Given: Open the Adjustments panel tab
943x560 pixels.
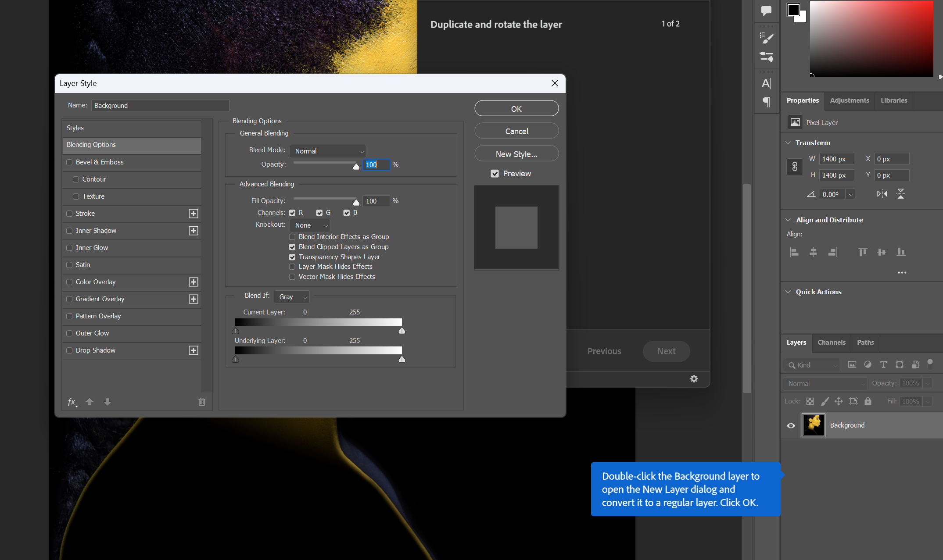Looking at the screenshot, I should click(x=849, y=100).
